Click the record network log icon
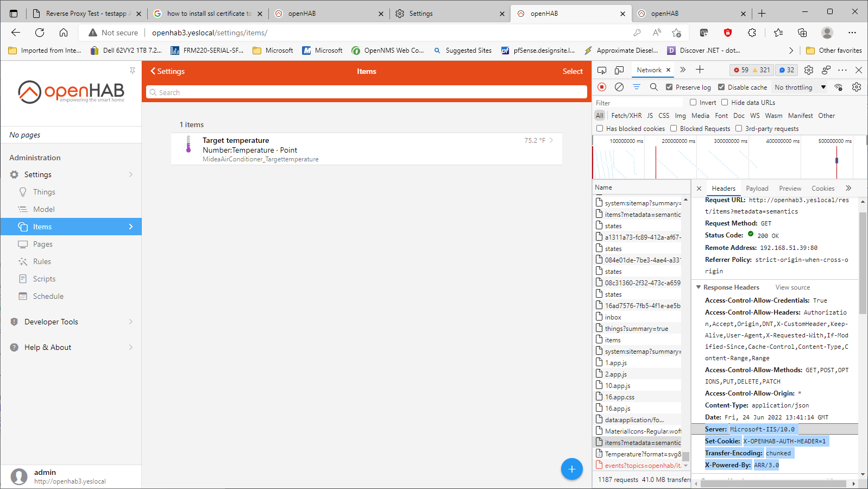Viewport: 868px width, 489px height. coord(602,87)
